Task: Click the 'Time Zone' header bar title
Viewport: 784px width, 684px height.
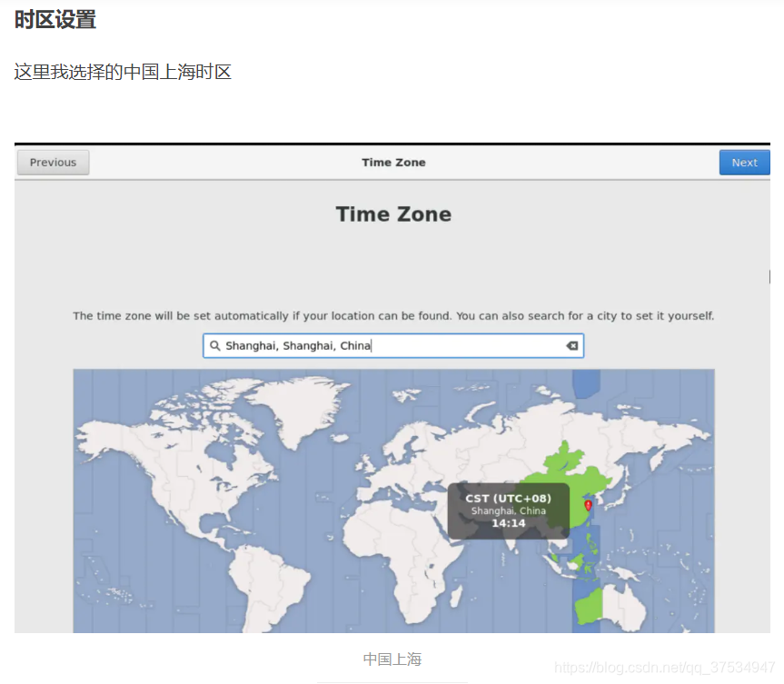Action: point(393,163)
